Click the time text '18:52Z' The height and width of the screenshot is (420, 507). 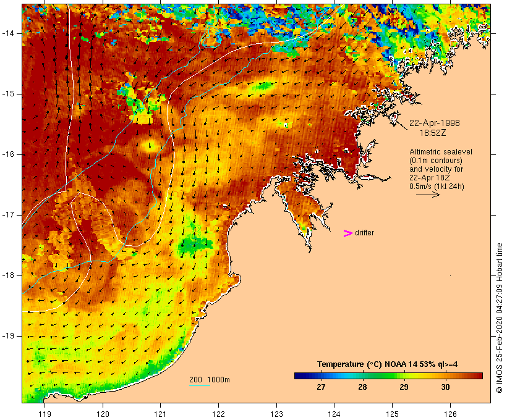(x=433, y=133)
